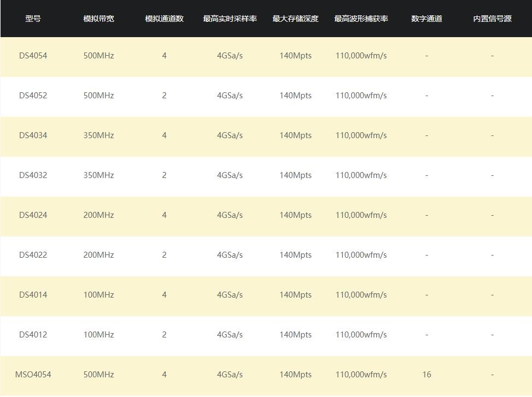The width and height of the screenshot is (532, 397).
Task: Click channel count 4 in DS4024 row
Action: (x=164, y=215)
